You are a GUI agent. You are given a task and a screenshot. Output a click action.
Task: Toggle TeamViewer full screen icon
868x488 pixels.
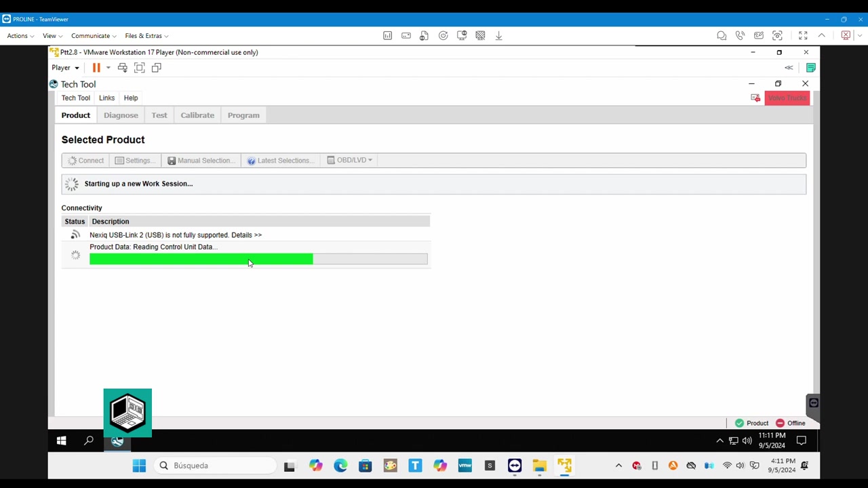803,36
